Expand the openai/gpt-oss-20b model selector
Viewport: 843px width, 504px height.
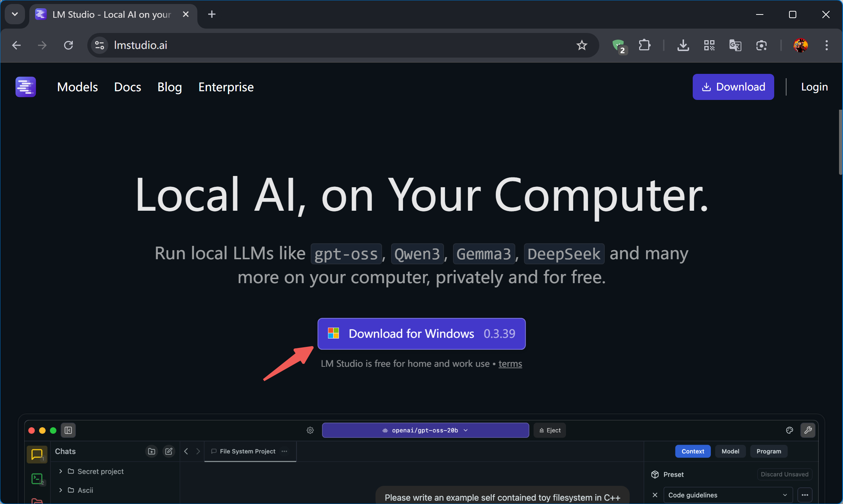pyautogui.click(x=425, y=430)
